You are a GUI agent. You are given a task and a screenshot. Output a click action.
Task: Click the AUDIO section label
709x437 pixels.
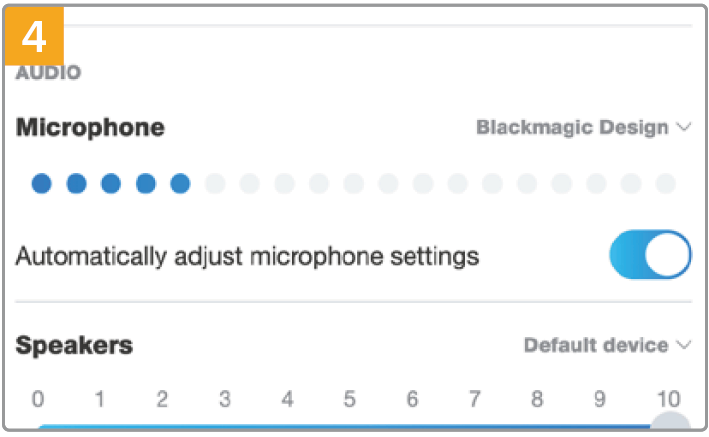click(x=48, y=73)
